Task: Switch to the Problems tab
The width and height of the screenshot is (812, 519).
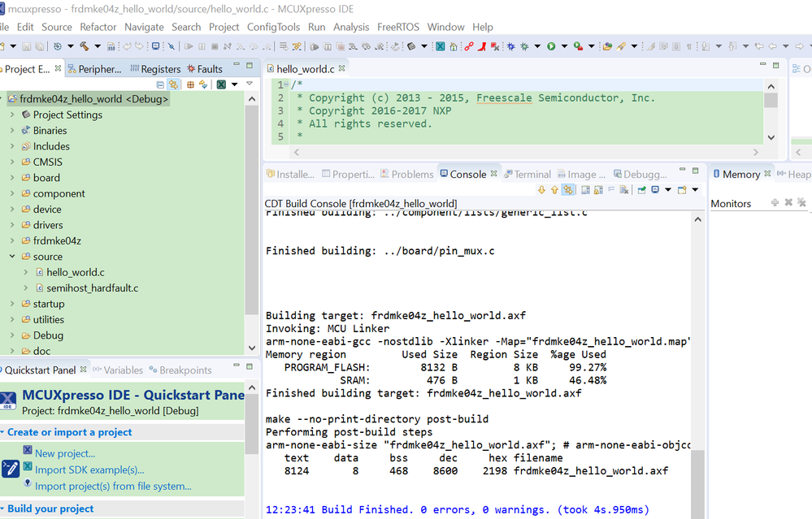Action: [x=407, y=175]
